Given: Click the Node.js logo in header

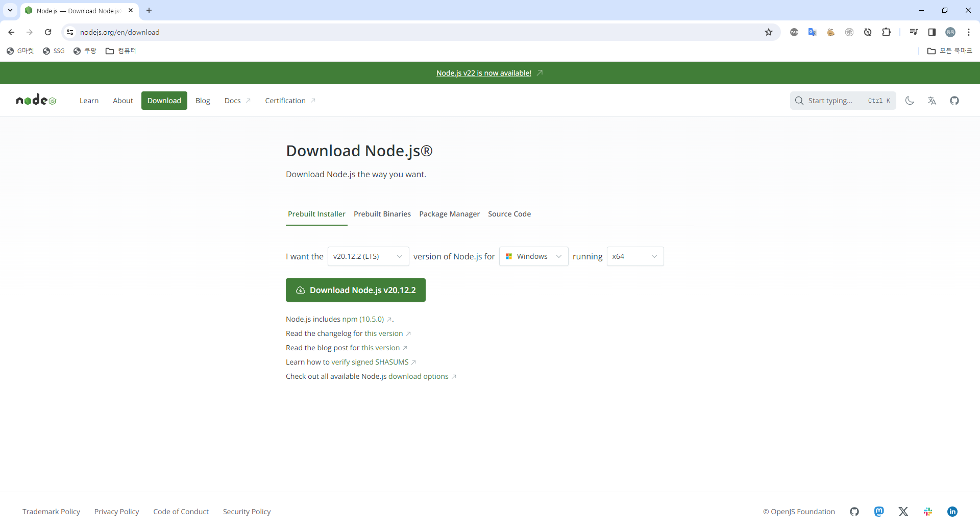Looking at the screenshot, I should [x=36, y=100].
